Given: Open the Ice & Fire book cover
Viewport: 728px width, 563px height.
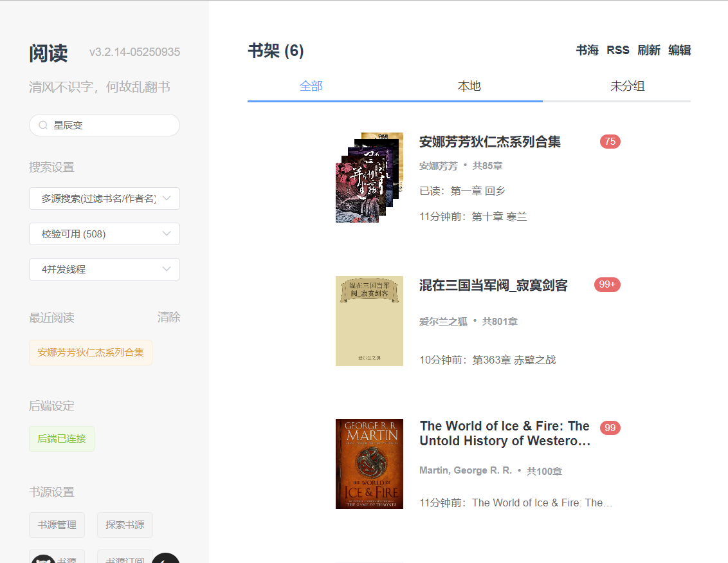Looking at the screenshot, I should [x=369, y=464].
